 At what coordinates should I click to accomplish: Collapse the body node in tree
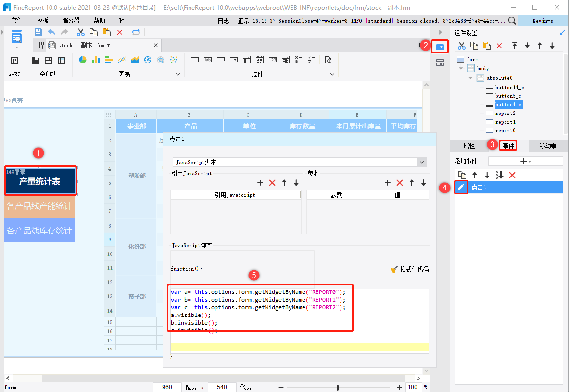[461, 68]
